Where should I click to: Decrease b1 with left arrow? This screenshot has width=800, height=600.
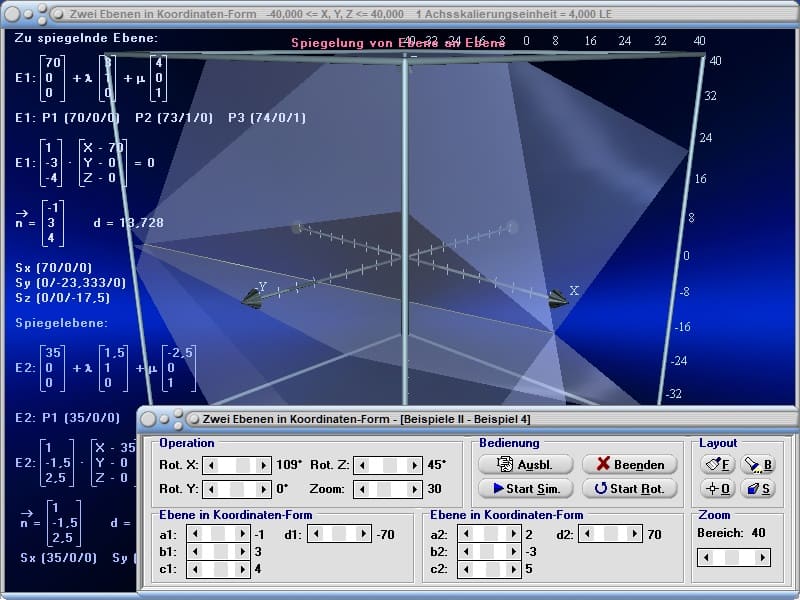tap(195, 552)
